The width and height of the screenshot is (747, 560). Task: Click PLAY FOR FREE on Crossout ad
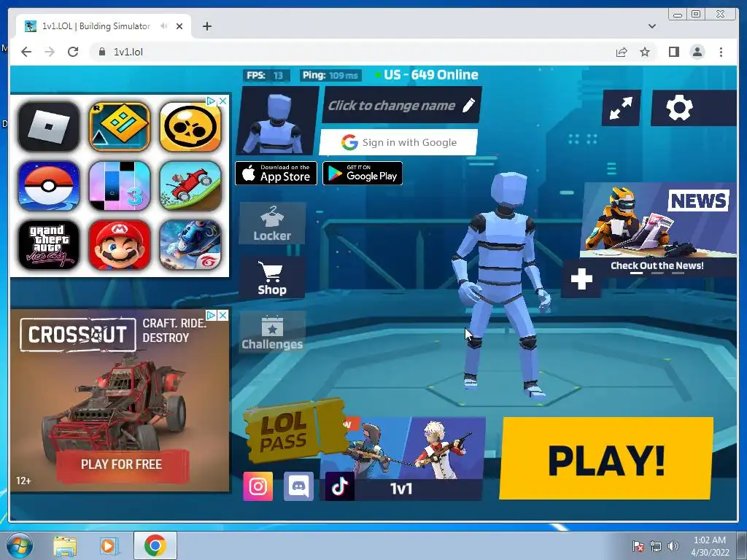tap(122, 464)
